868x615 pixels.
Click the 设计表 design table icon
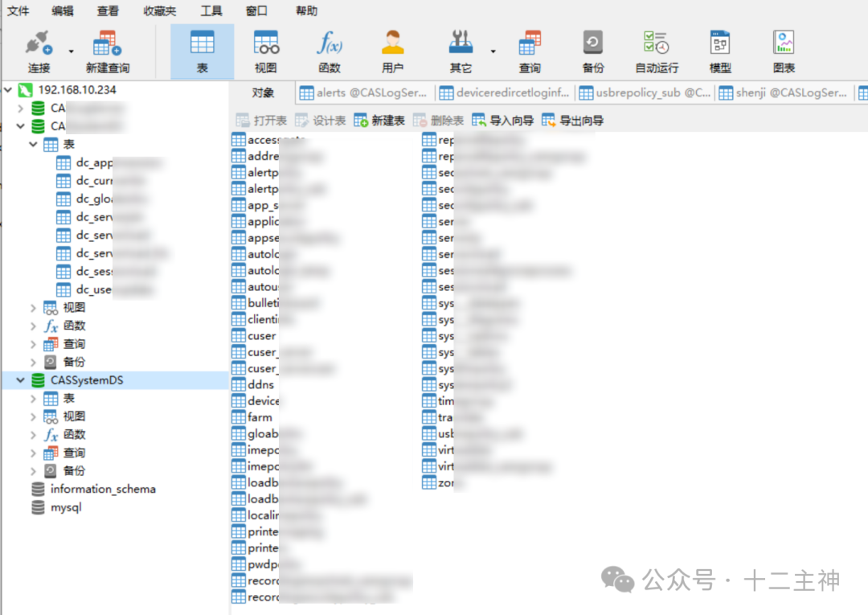tap(301, 120)
